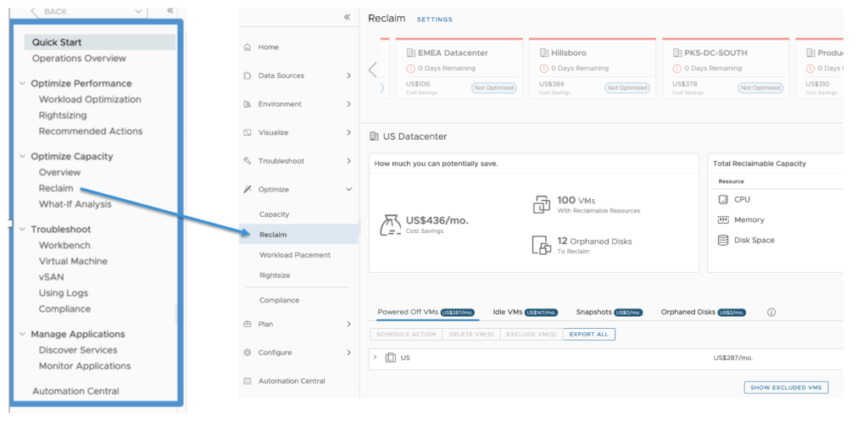The image size is (868, 422).
Task: Click the info icon beside Orphaned Disks
Action: [771, 313]
